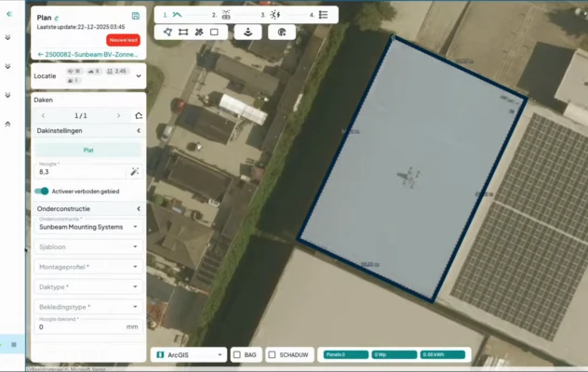This screenshot has height=372, width=588.
Task: Select the Plat roof type tab
Action: [x=88, y=149]
